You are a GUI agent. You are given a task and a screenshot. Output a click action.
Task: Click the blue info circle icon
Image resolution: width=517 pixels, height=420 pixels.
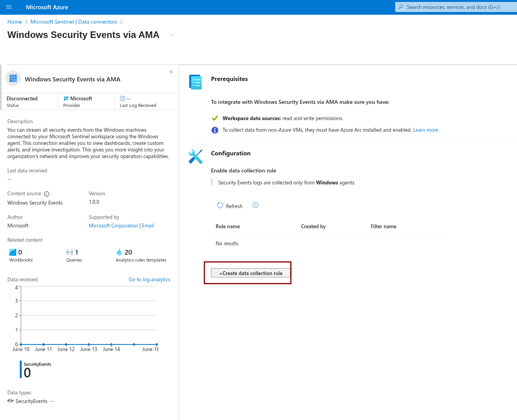pyautogui.click(x=215, y=130)
